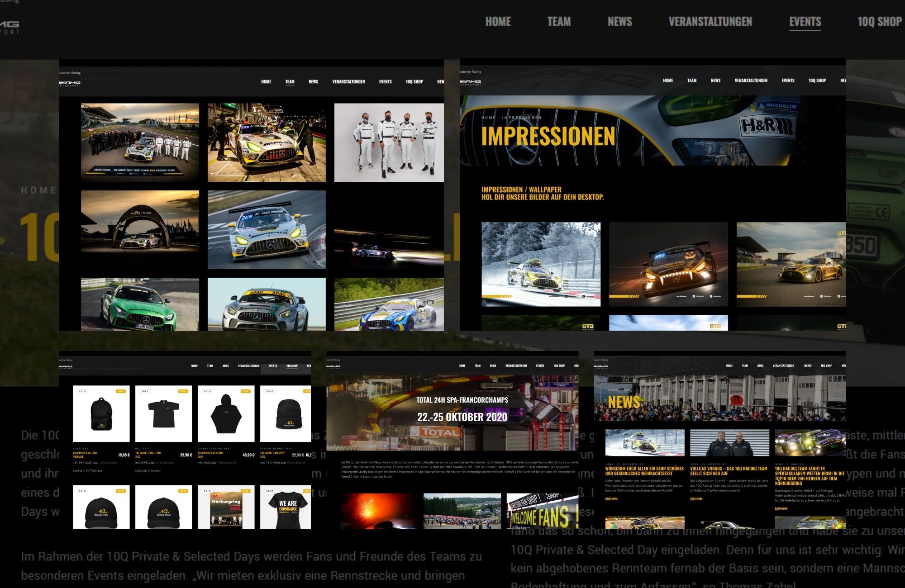Open the fireworks photo in Spa-Francorchamps page
The image size is (905, 588).
click(x=379, y=511)
